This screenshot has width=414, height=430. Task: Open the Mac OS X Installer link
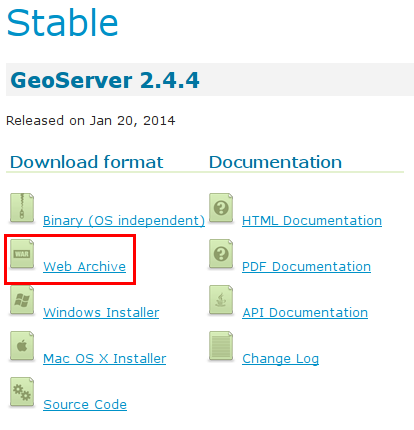[x=105, y=359]
